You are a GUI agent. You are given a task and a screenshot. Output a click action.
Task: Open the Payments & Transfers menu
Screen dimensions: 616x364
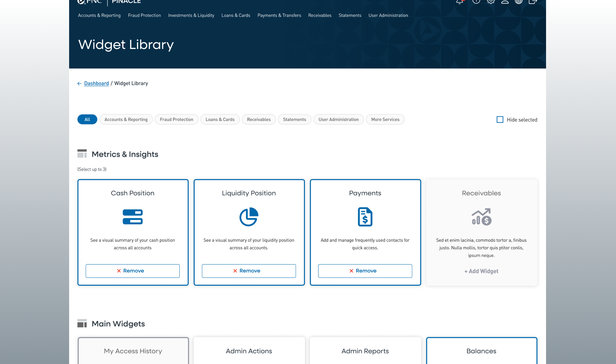(279, 15)
